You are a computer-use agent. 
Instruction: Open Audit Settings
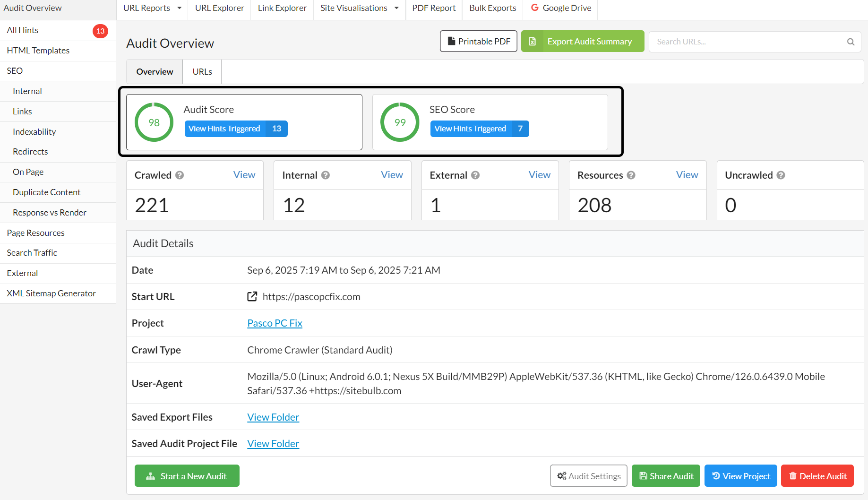point(588,476)
